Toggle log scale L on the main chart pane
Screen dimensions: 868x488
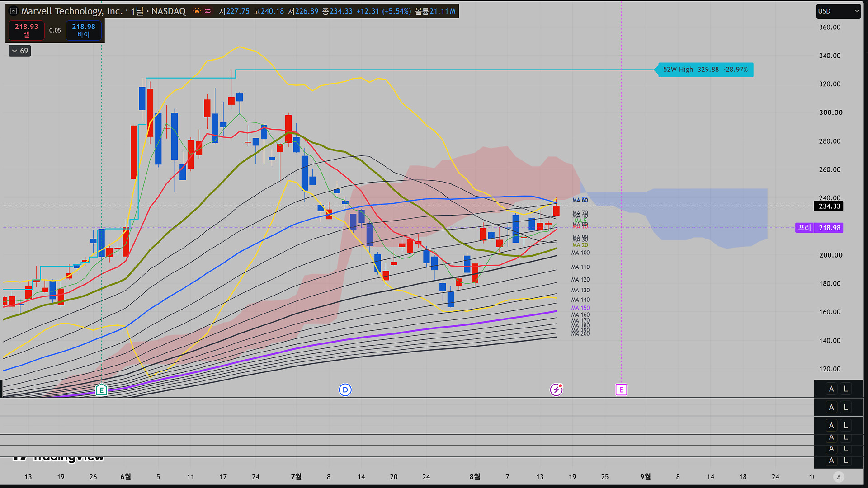click(846, 389)
